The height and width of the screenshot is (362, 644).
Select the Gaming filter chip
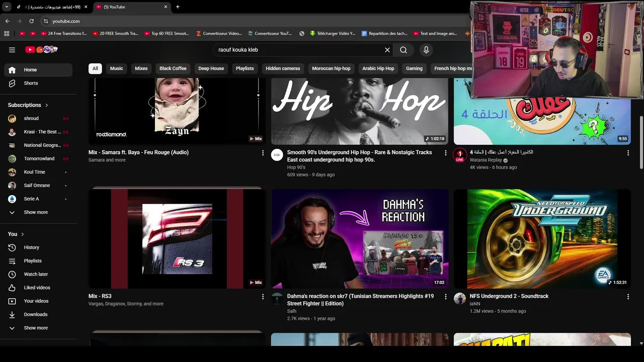(414, 68)
